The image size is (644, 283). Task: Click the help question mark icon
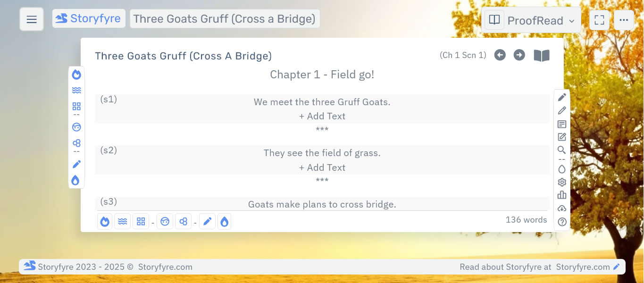(x=562, y=222)
